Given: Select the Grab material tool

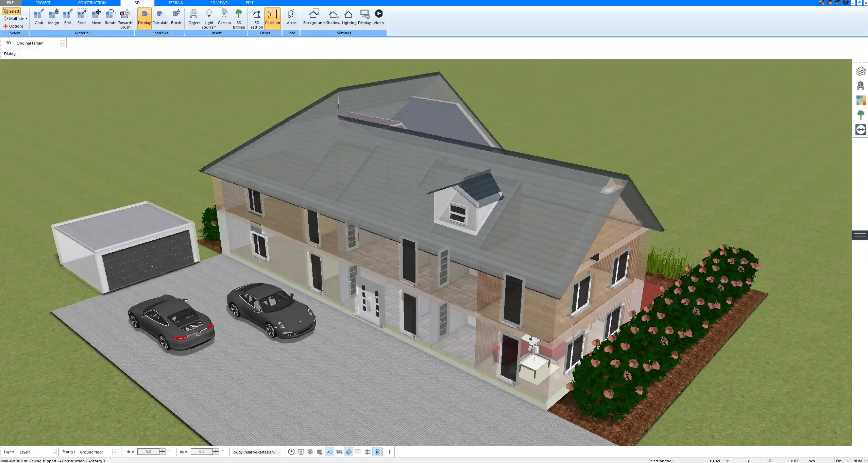Looking at the screenshot, I should click(x=39, y=17).
